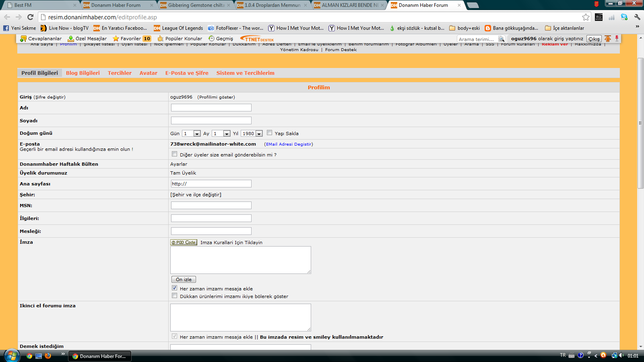This screenshot has height=362, width=644.
Task: Expand the Ay month dropdown
Action: point(227,134)
